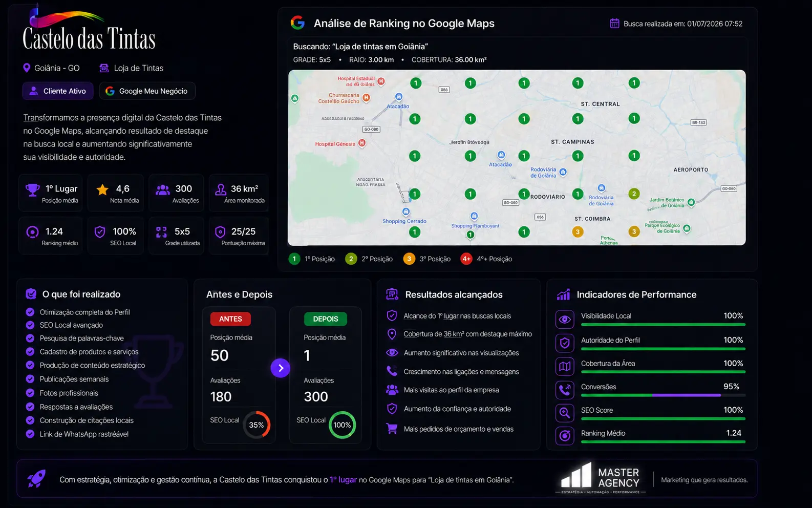Click the icon beside Resultados alcançados heading
812x508 pixels.
pyautogui.click(x=392, y=294)
